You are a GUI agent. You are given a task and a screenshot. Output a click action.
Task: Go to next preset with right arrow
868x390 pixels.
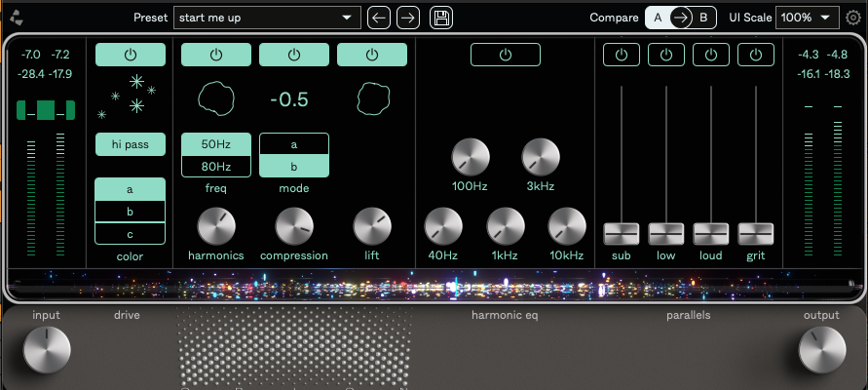[408, 18]
